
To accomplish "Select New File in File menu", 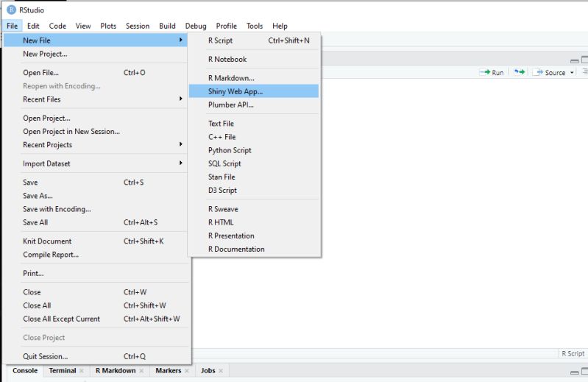I will click(x=95, y=40).
